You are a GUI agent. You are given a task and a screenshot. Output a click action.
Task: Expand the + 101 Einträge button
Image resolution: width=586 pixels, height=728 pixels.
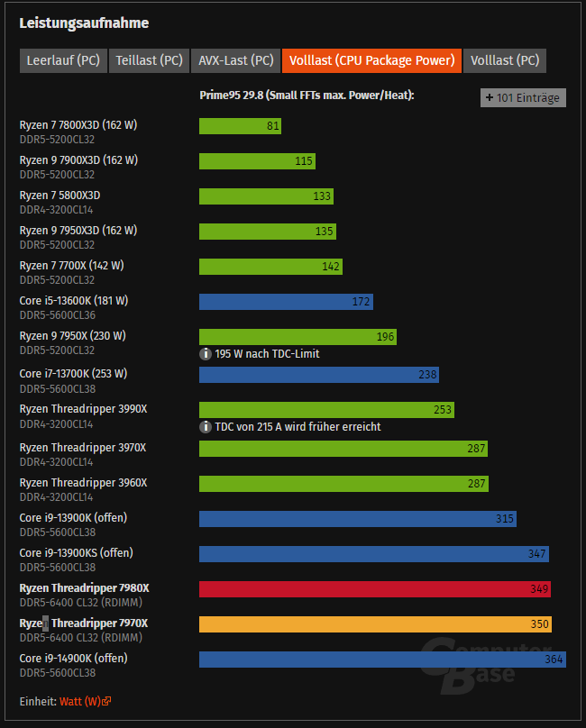[x=523, y=98]
